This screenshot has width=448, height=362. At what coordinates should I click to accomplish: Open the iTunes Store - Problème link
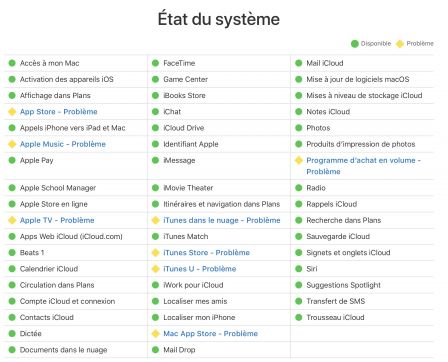206,253
